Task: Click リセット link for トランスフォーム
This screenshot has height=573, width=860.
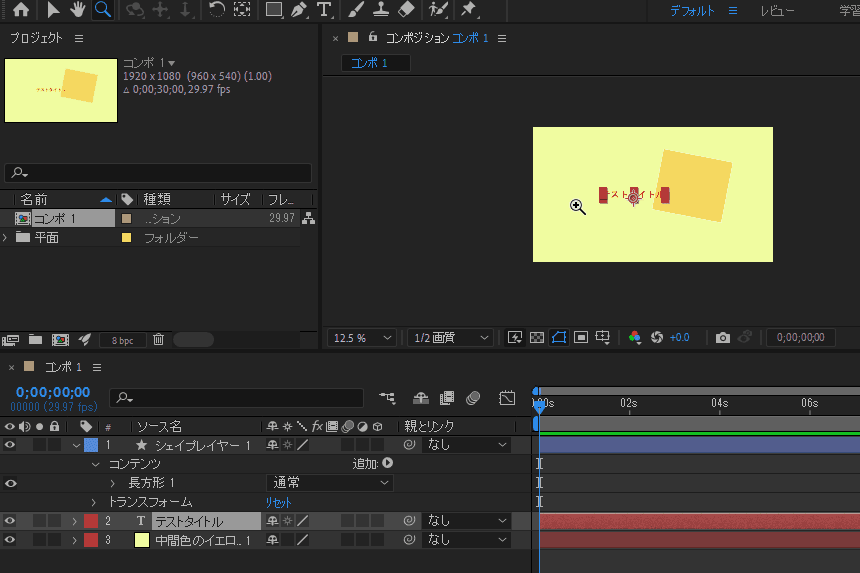Action: (x=279, y=502)
